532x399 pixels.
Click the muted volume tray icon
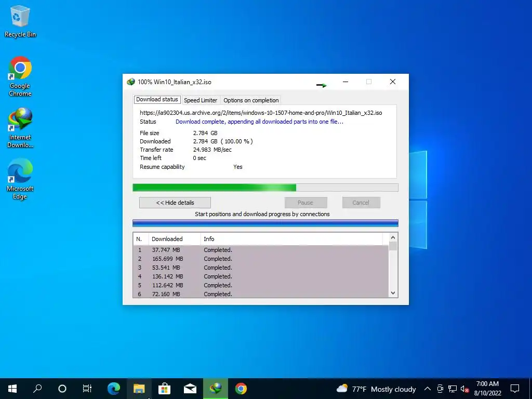point(464,389)
